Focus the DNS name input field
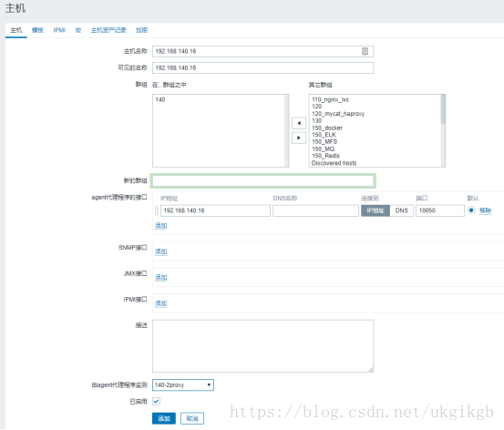Viewport: 504px width, 430px height. (315, 210)
